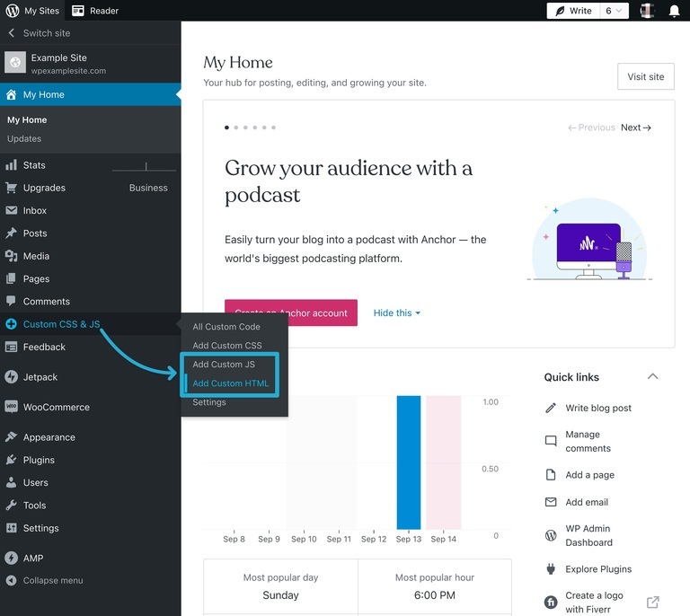The height and width of the screenshot is (616, 690).
Task: Click the Collapse menu arrow icon
Action: [11, 580]
